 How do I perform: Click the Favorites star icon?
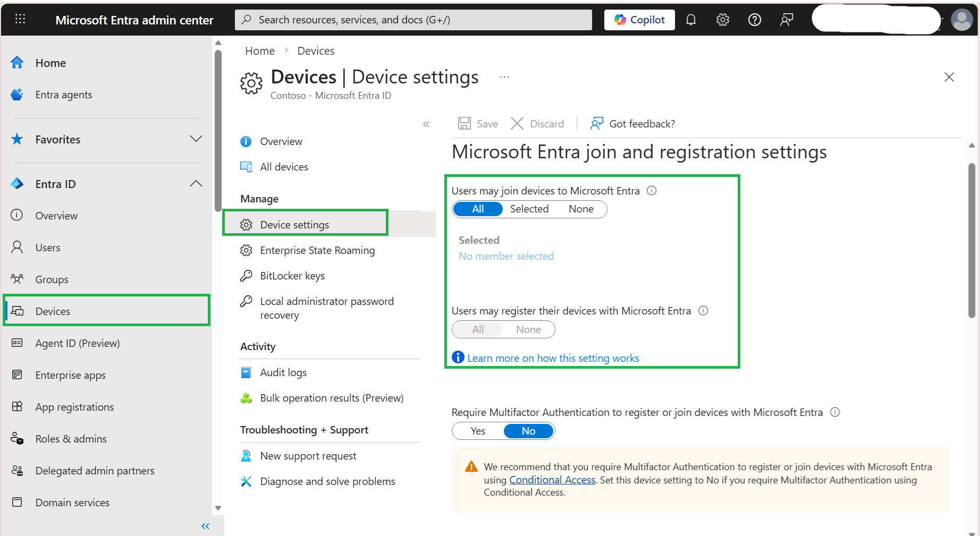[17, 139]
